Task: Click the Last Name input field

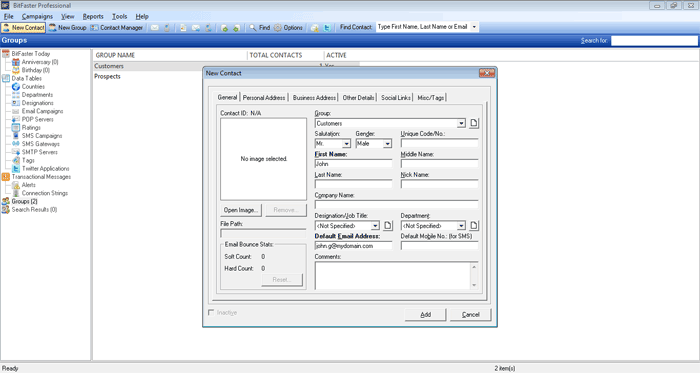Action: (353, 184)
